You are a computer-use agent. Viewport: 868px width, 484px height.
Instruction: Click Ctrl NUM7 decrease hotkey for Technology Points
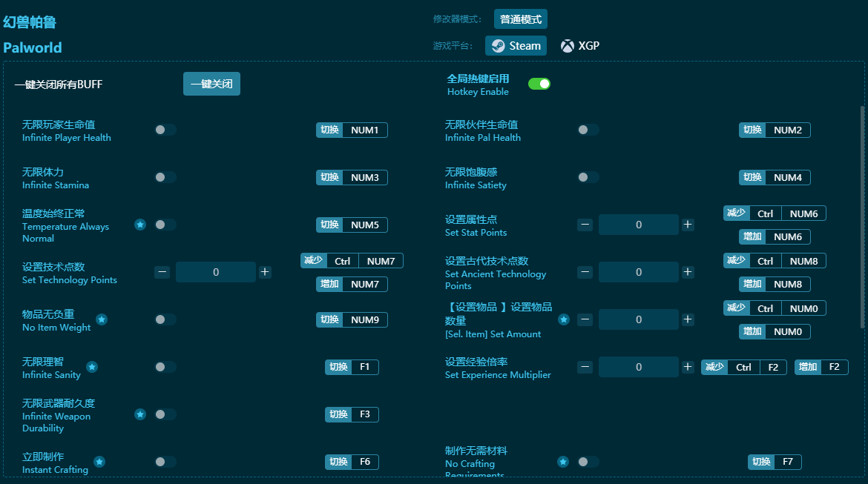(x=352, y=261)
